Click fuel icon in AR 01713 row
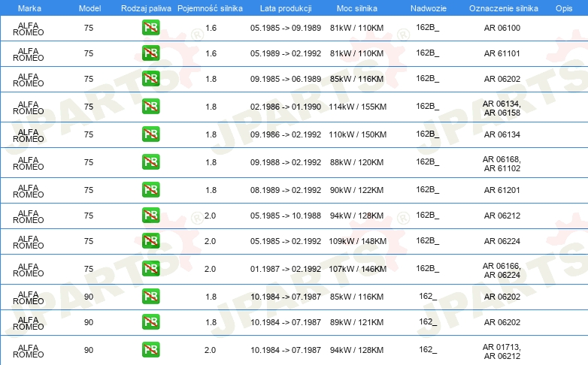 [150, 349]
